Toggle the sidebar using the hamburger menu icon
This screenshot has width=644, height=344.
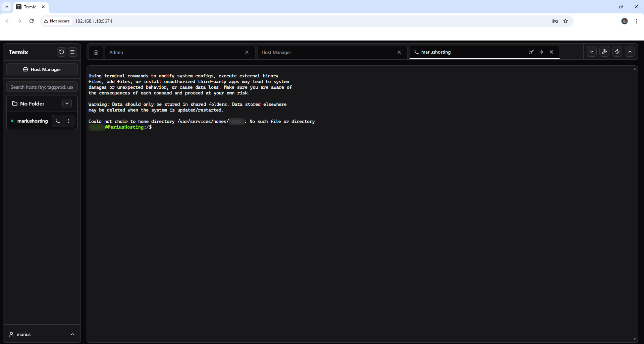[x=72, y=52]
